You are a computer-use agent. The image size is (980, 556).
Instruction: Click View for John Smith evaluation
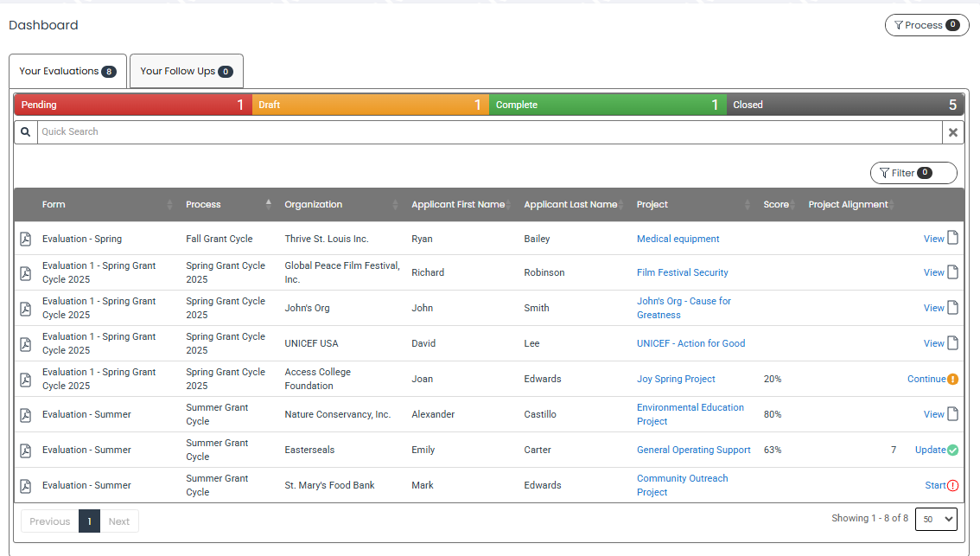point(933,309)
